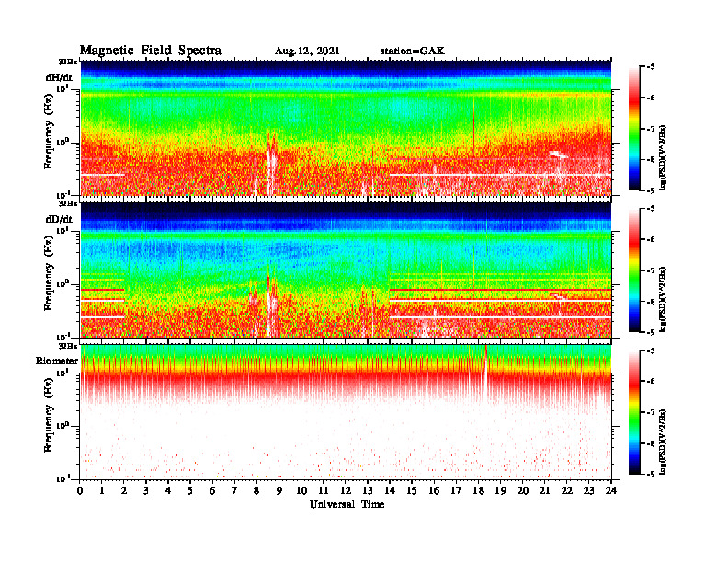Click the Riometer spectrogram plot area
Viewport: 728px width, 563px height.
point(346,412)
